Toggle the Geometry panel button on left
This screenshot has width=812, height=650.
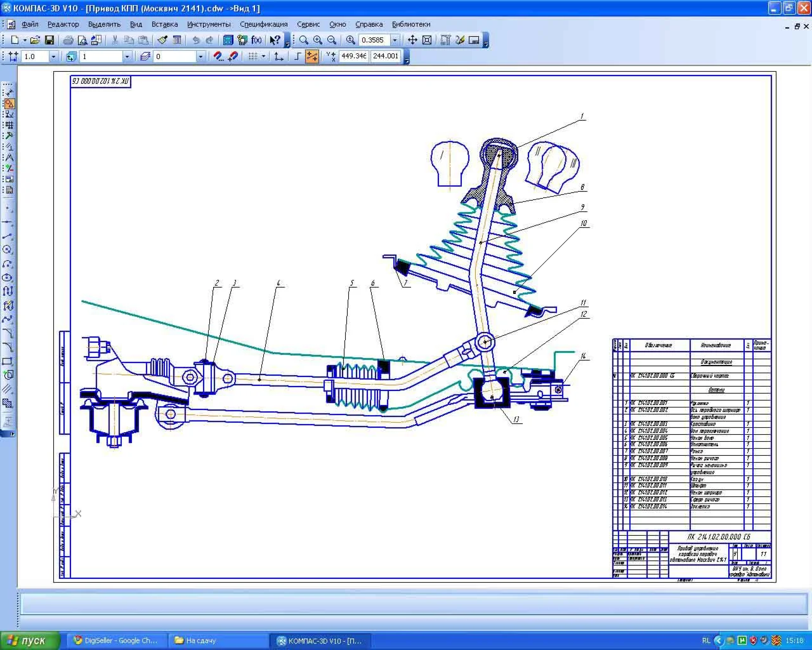[x=9, y=103]
